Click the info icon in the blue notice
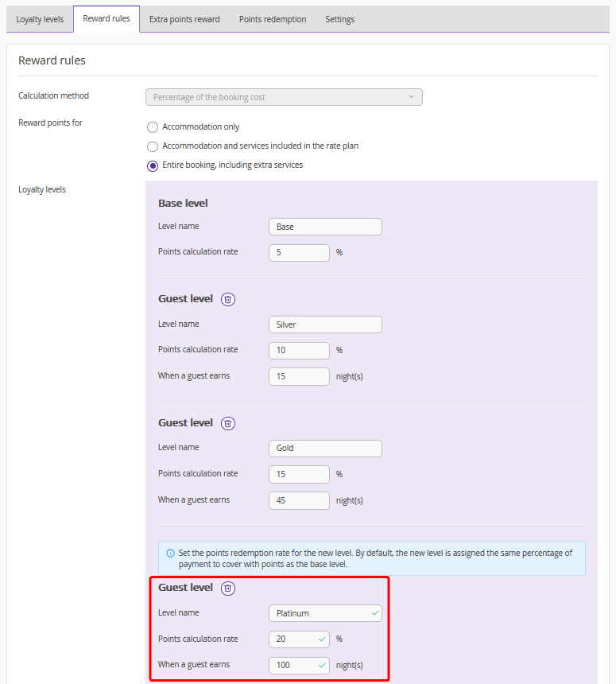 click(170, 553)
